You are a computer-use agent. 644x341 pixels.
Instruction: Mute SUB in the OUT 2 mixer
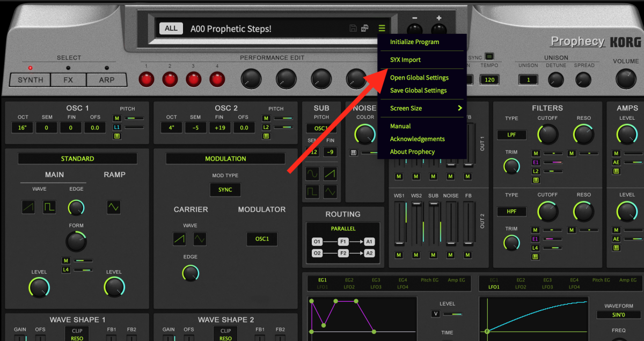[x=433, y=255]
